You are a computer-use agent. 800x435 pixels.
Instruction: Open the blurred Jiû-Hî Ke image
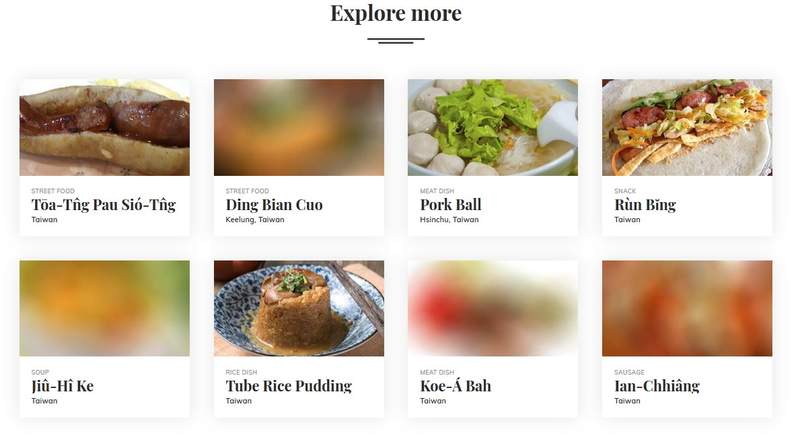point(105,309)
